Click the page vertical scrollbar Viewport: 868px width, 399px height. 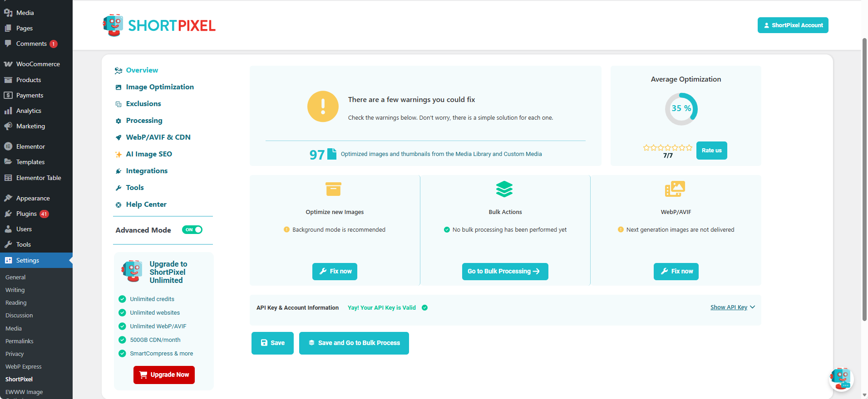pyautogui.click(x=864, y=179)
